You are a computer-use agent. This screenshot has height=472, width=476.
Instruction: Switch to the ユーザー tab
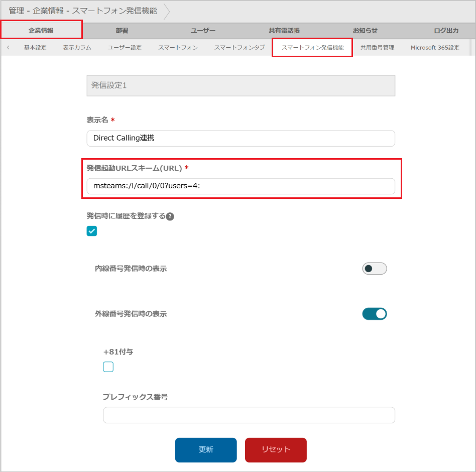point(203,31)
